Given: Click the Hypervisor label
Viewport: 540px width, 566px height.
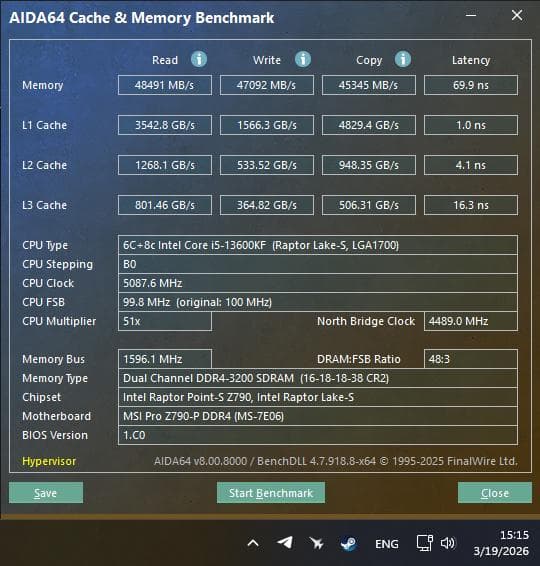Looking at the screenshot, I should [49, 461].
